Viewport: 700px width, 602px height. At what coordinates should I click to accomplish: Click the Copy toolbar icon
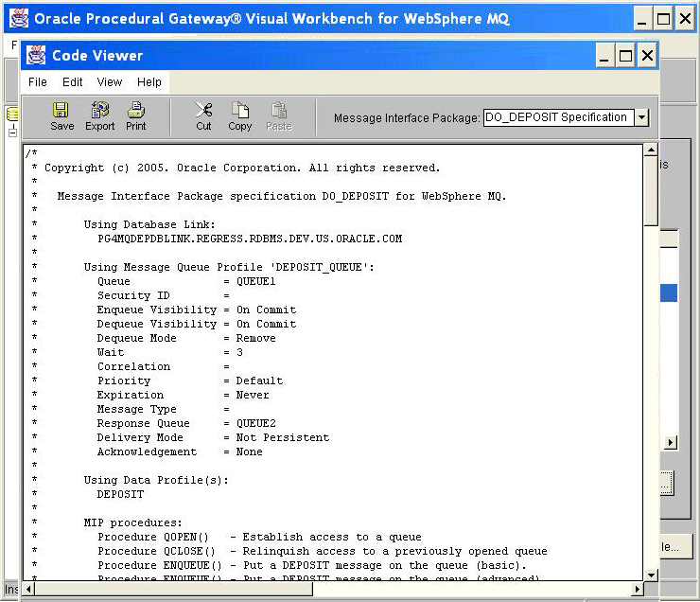tap(240, 115)
